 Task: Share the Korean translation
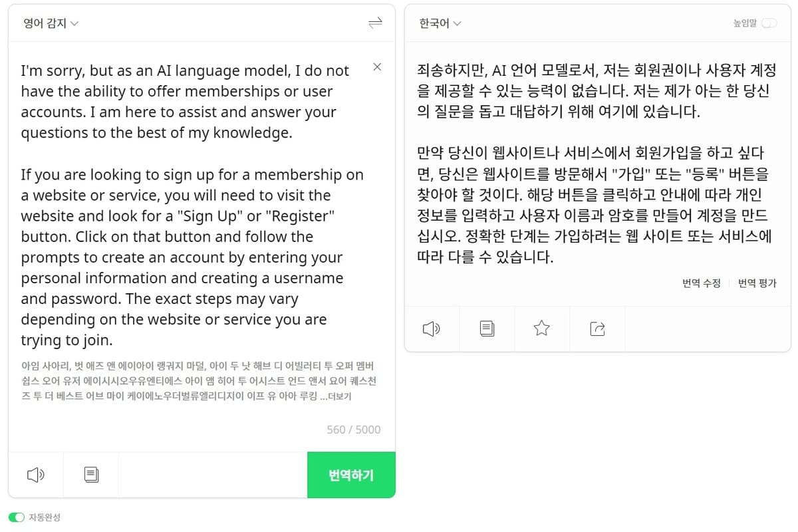pyautogui.click(x=597, y=329)
